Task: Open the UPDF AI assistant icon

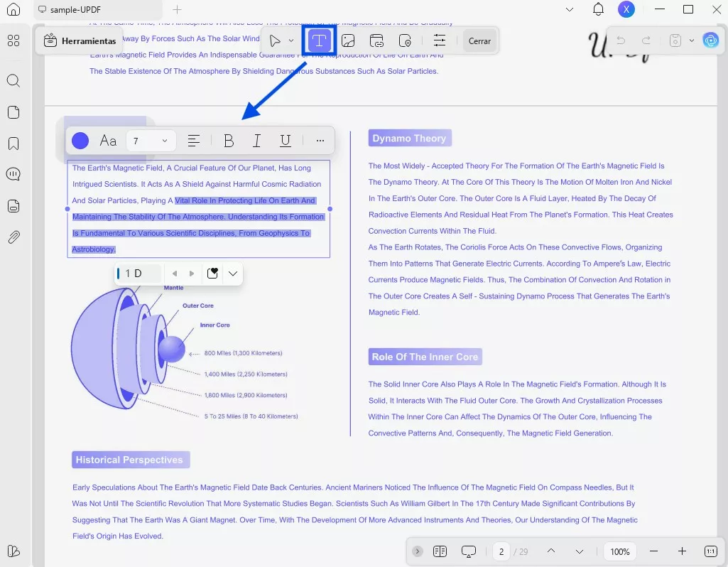Action: [x=710, y=41]
